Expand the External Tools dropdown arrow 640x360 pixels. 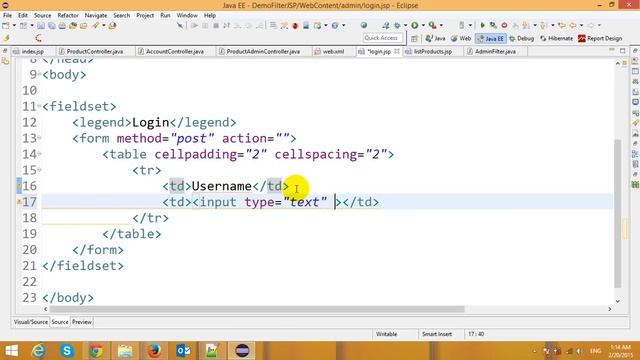pyautogui.click(x=441, y=25)
